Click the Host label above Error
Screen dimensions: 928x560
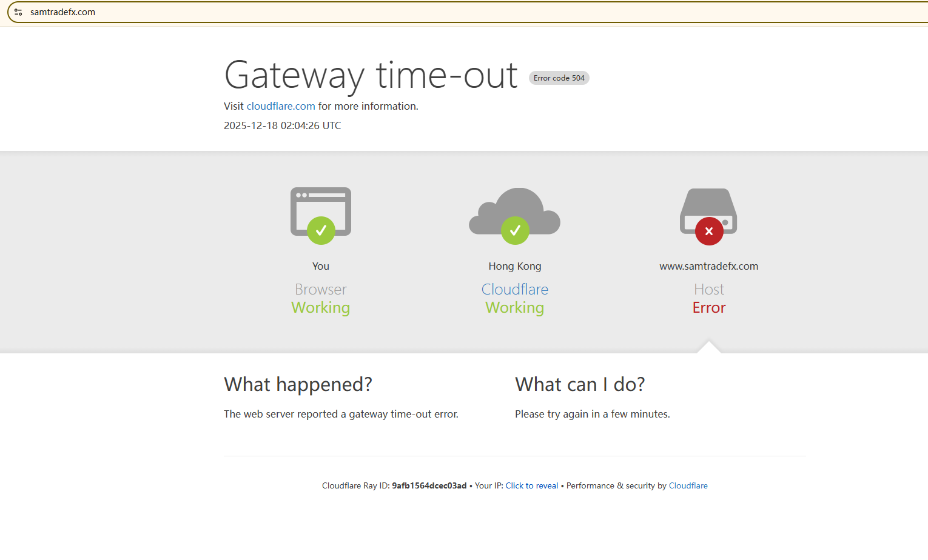tap(709, 289)
